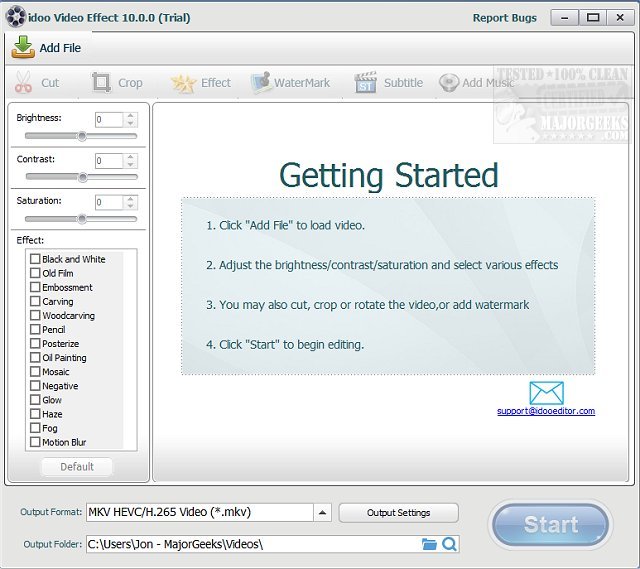Browse output folder with folder icon
Image resolution: width=640 pixels, height=569 pixels.
click(429, 544)
